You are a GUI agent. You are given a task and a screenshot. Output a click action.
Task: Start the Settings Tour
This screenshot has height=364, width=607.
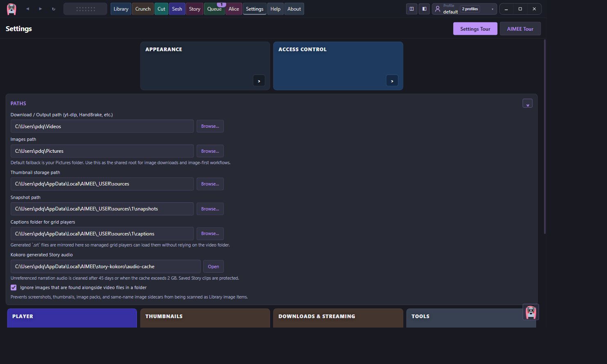(475, 29)
